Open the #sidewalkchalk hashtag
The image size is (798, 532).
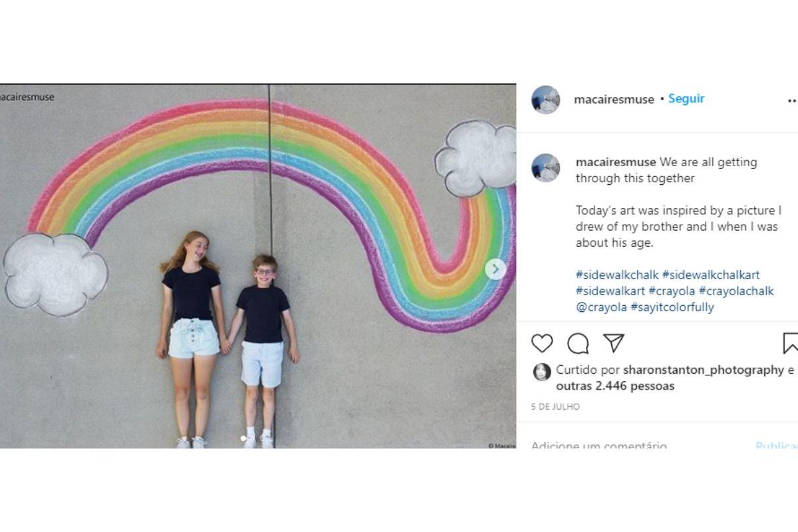(x=617, y=275)
